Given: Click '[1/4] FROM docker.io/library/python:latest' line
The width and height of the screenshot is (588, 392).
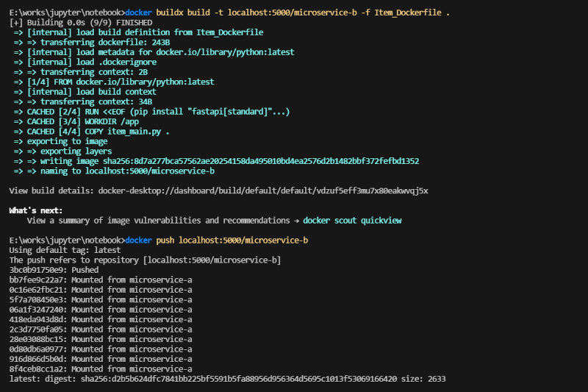Looking at the screenshot, I should tap(114, 82).
